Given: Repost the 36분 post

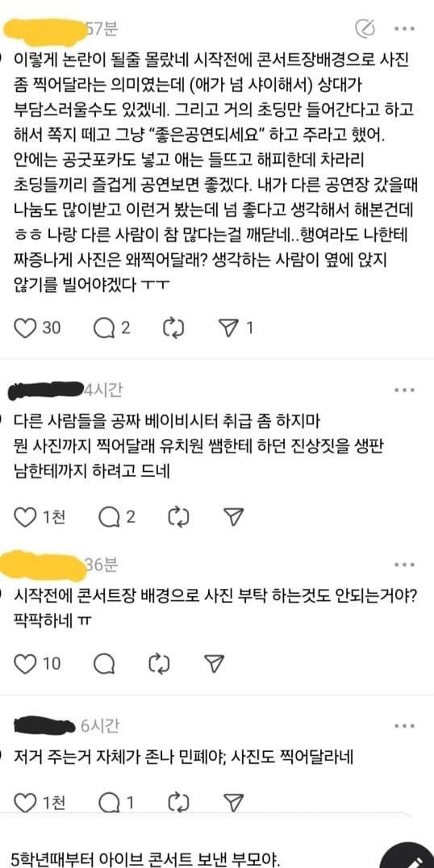Looking at the screenshot, I should (x=160, y=663).
